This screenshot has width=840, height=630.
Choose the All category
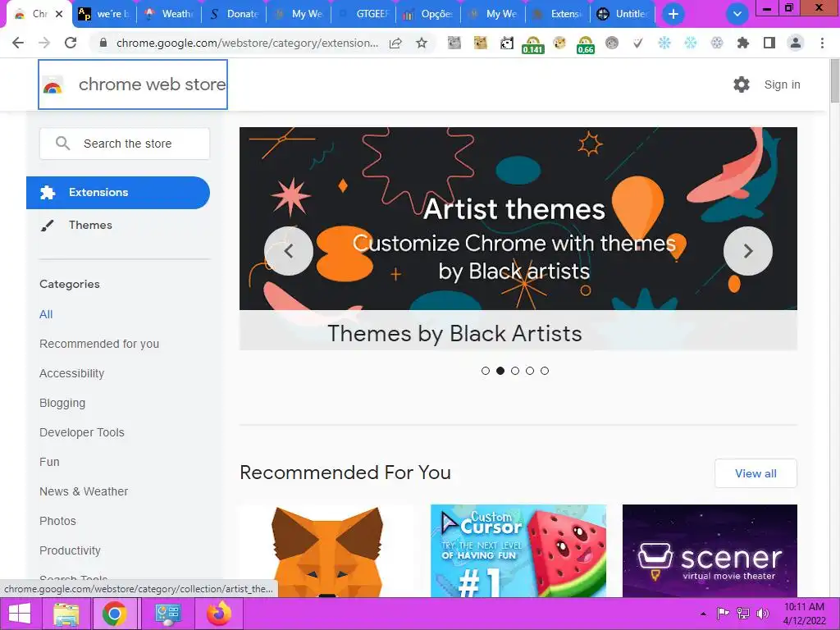point(46,314)
